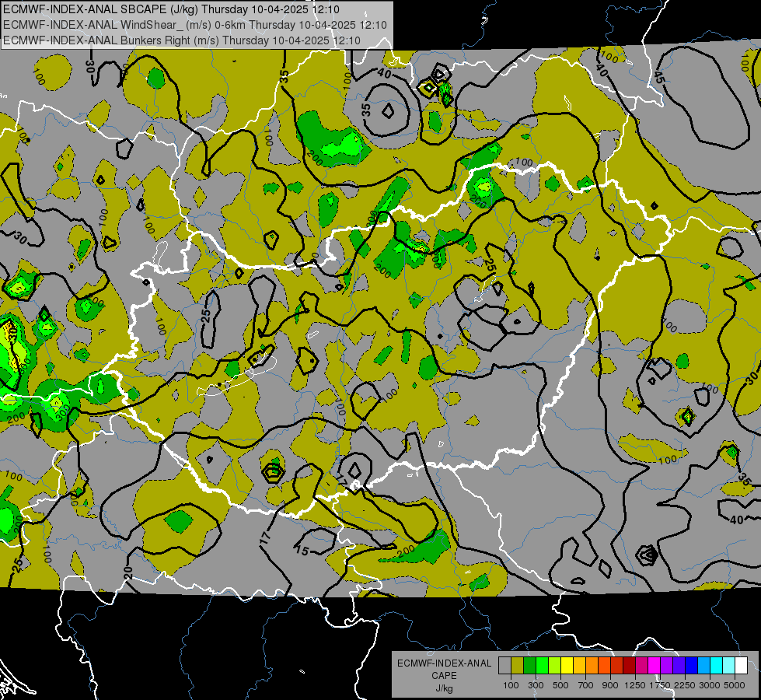The image size is (761, 700).
Task: Select the gray swatch in CAPE legend
Action: click(504, 666)
